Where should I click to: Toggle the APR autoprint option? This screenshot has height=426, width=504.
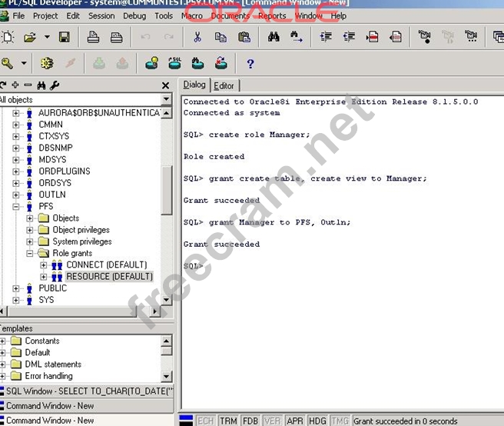(x=295, y=421)
